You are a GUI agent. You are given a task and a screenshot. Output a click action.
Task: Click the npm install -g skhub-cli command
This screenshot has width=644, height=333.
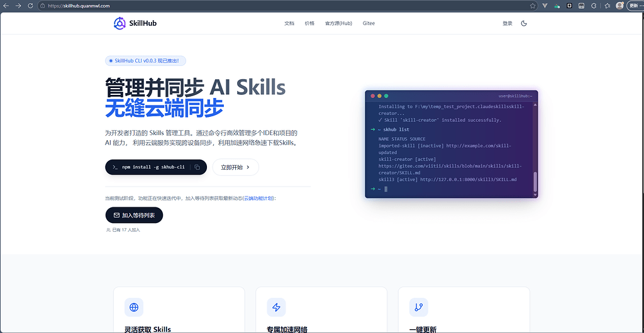tap(153, 167)
